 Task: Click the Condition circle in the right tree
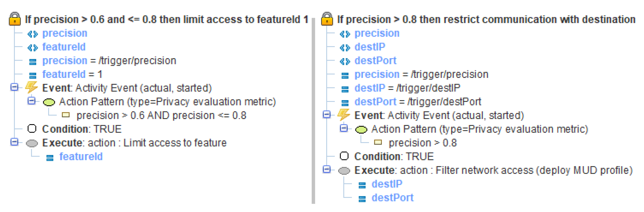(x=344, y=156)
